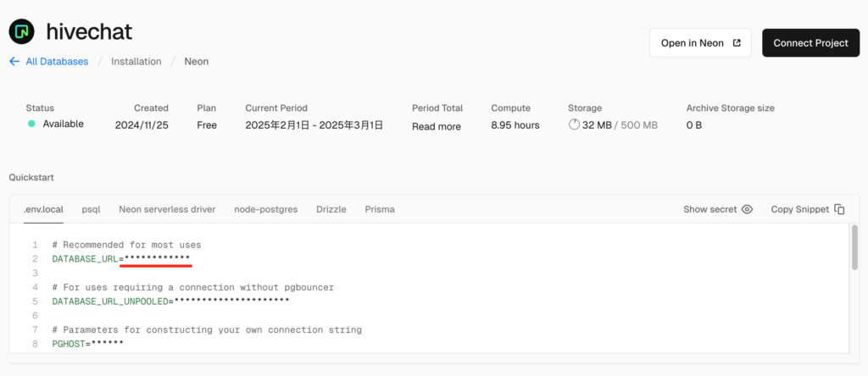Click the Open in Neon button
Screen dimensions: 868x376
[x=700, y=43]
